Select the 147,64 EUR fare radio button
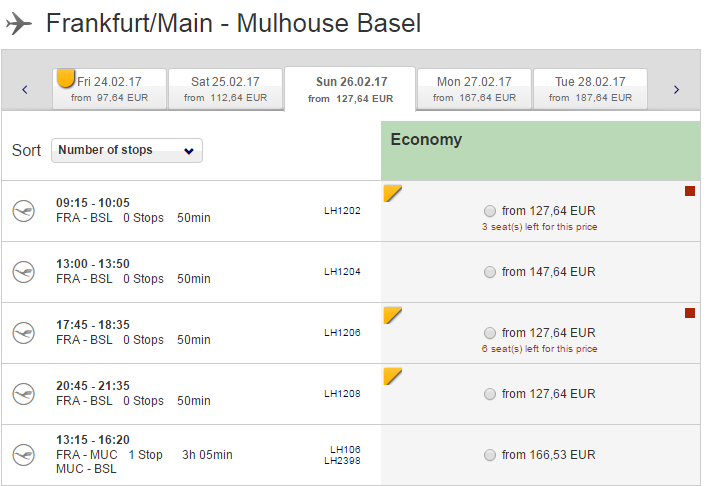 489,272
